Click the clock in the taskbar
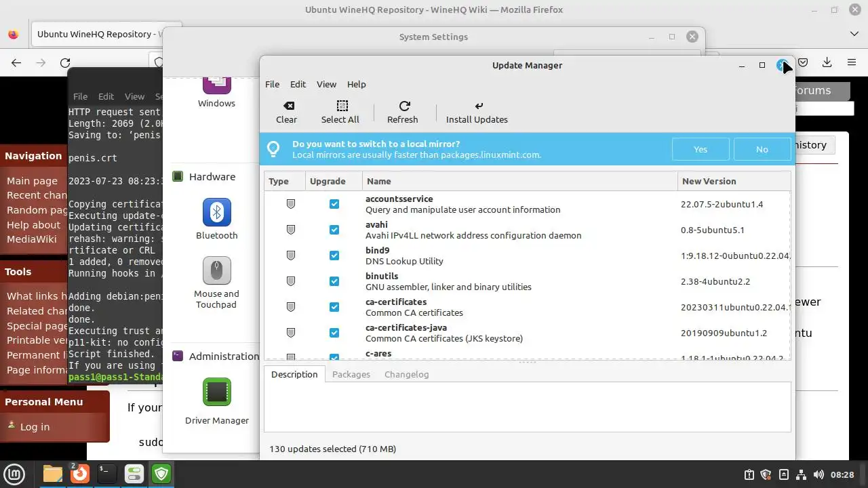868x488 pixels. (842, 474)
